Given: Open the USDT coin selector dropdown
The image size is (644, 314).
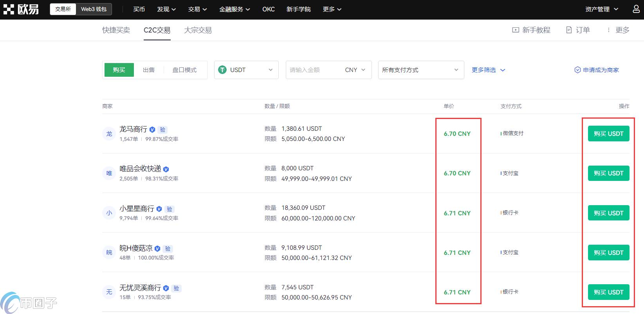Looking at the screenshot, I should [x=246, y=70].
